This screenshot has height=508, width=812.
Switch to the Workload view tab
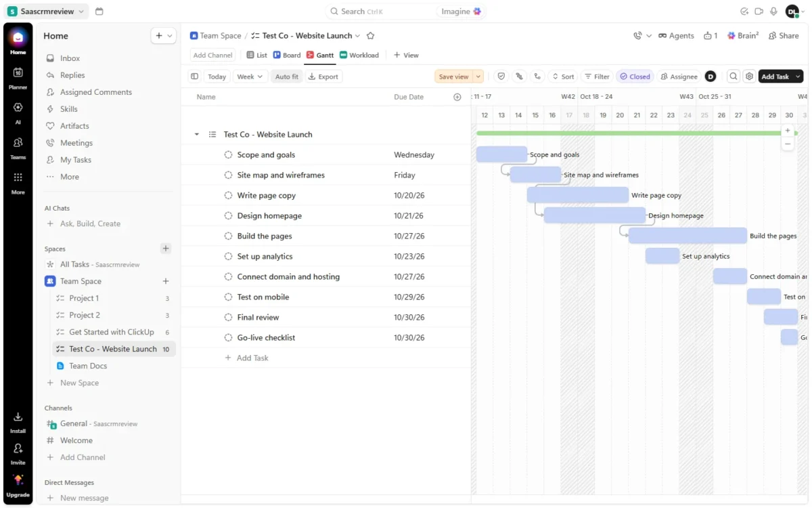click(359, 55)
